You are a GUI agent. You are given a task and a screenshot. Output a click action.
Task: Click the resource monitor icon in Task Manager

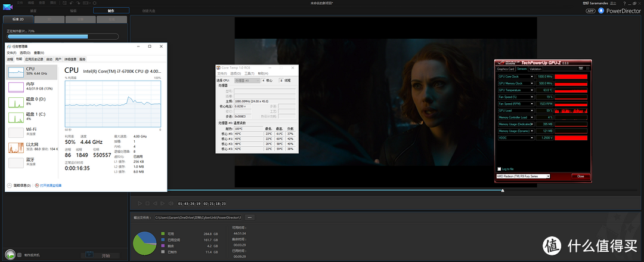coord(37,186)
